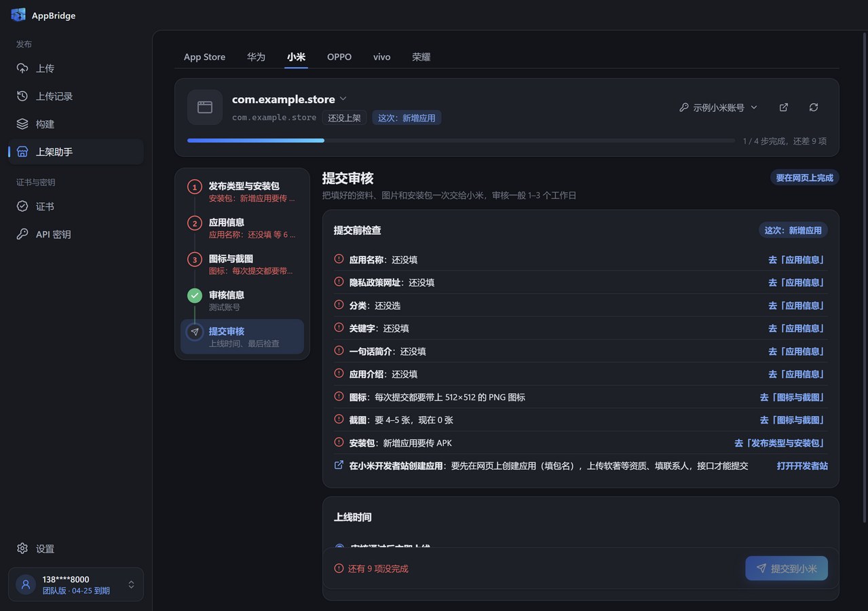This screenshot has height=611, width=868.
Task: Click 去「应用信息」 link for 关键字
Action: pyautogui.click(x=797, y=328)
